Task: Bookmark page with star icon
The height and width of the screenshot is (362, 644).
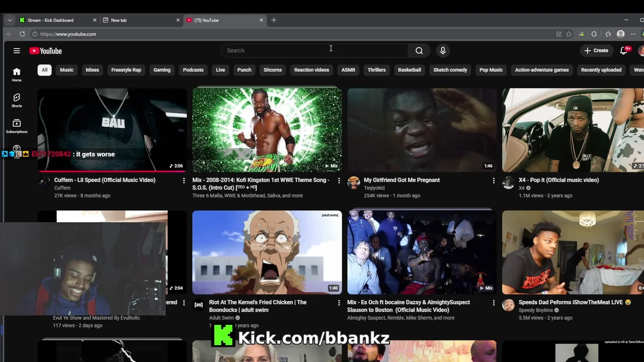Action: pyautogui.click(x=569, y=34)
